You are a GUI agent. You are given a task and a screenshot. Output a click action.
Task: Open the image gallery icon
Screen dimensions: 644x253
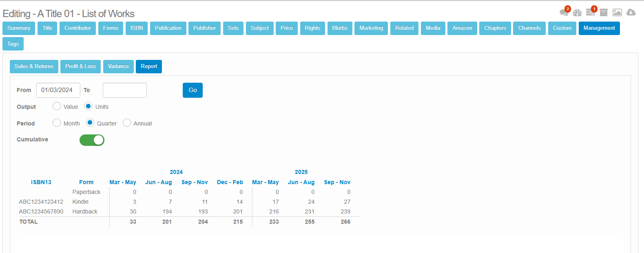pyautogui.click(x=617, y=13)
